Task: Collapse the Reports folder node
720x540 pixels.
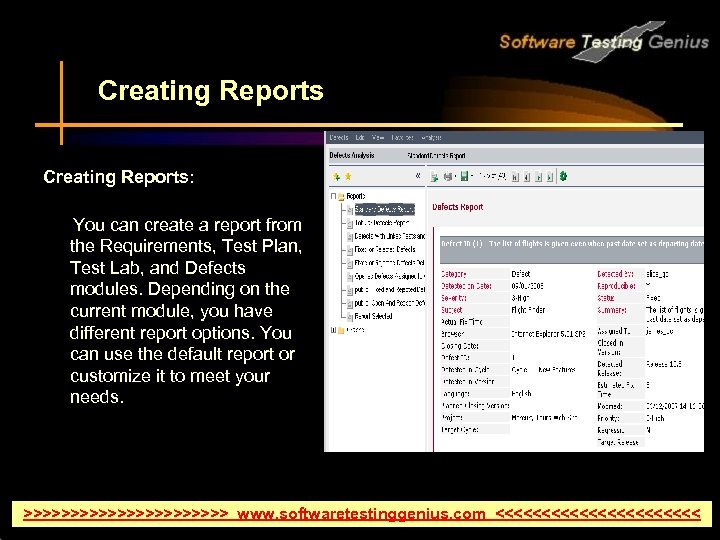Action: point(333,196)
